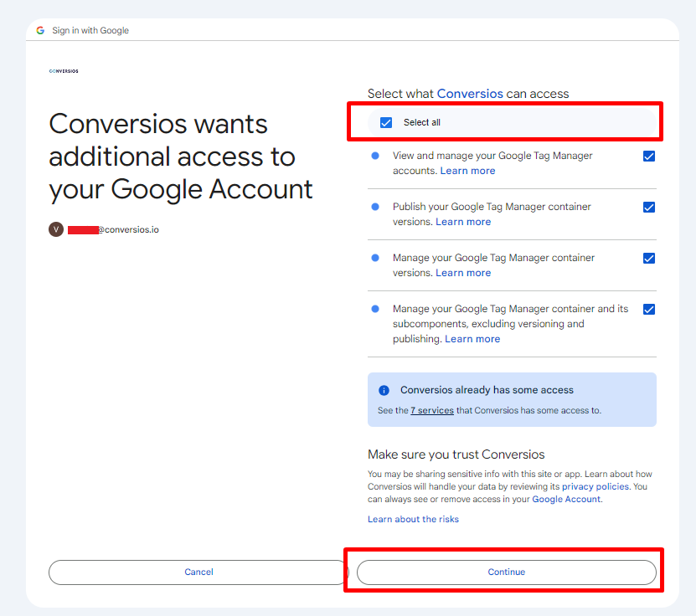Click Continue to grant access

(507, 572)
